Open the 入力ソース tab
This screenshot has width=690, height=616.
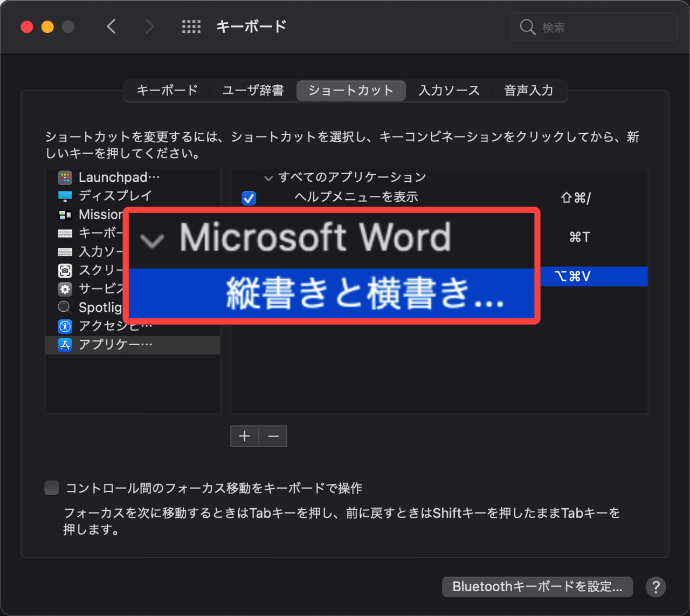click(x=449, y=91)
